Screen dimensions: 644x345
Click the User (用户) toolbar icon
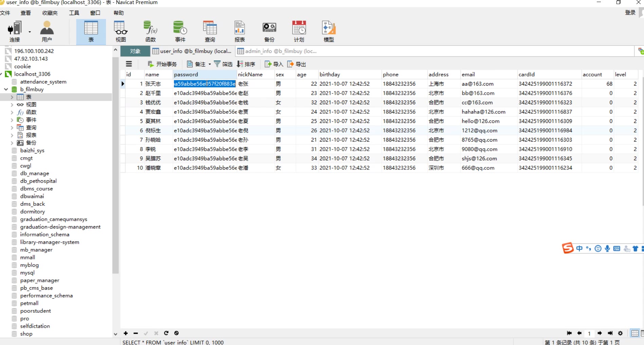[x=47, y=31]
